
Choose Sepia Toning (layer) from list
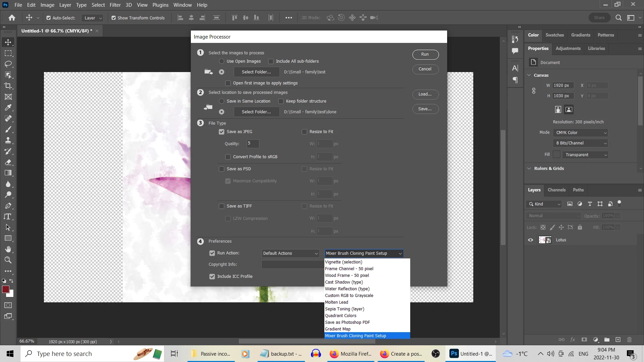(344, 309)
